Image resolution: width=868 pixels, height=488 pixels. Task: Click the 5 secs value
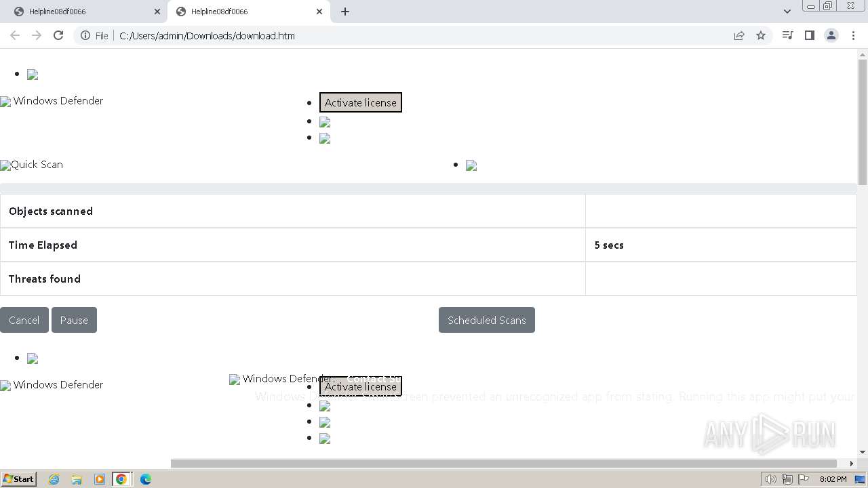click(609, 245)
